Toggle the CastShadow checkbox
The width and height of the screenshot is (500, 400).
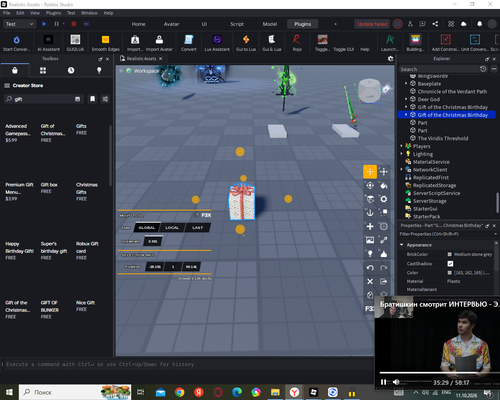450,264
